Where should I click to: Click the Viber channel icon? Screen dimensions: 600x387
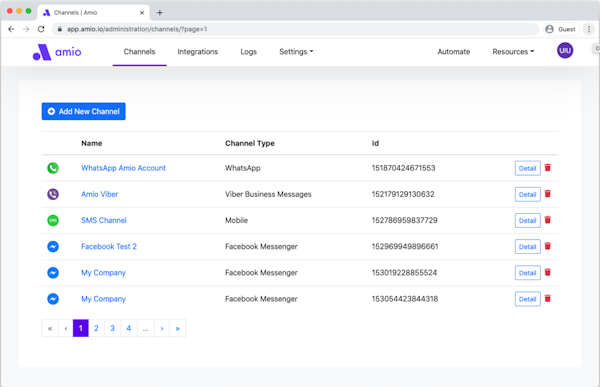point(53,194)
